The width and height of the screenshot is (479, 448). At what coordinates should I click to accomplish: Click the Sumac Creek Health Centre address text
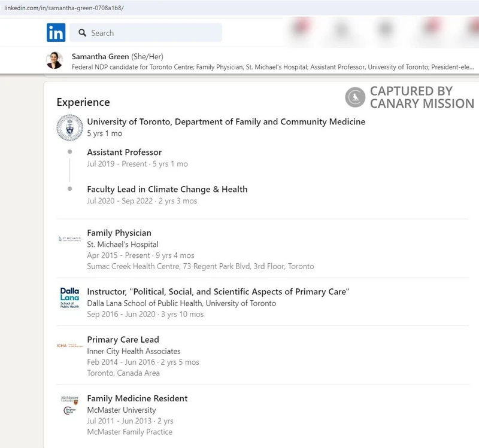(201, 266)
